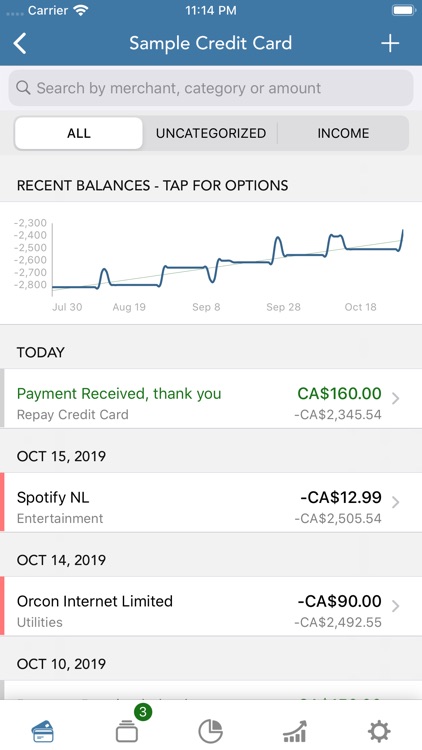Open the pie chart reports tab
Viewport: 422px width, 750px height.
(x=211, y=732)
